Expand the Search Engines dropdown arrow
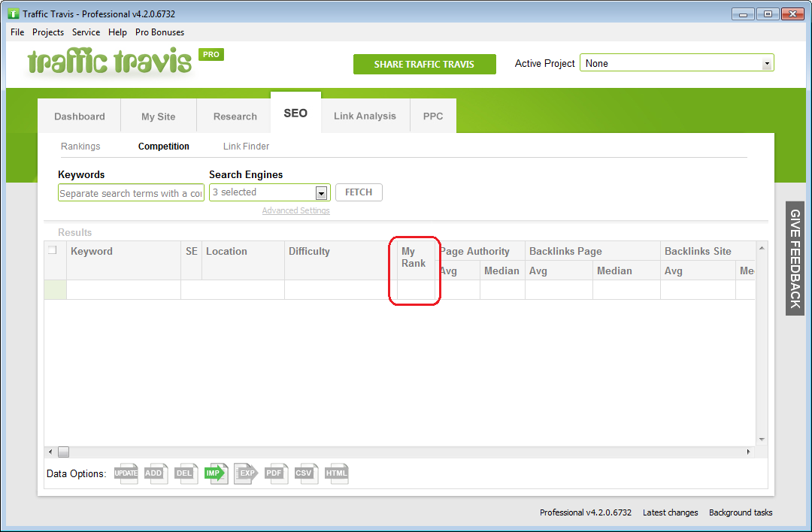 pos(321,193)
